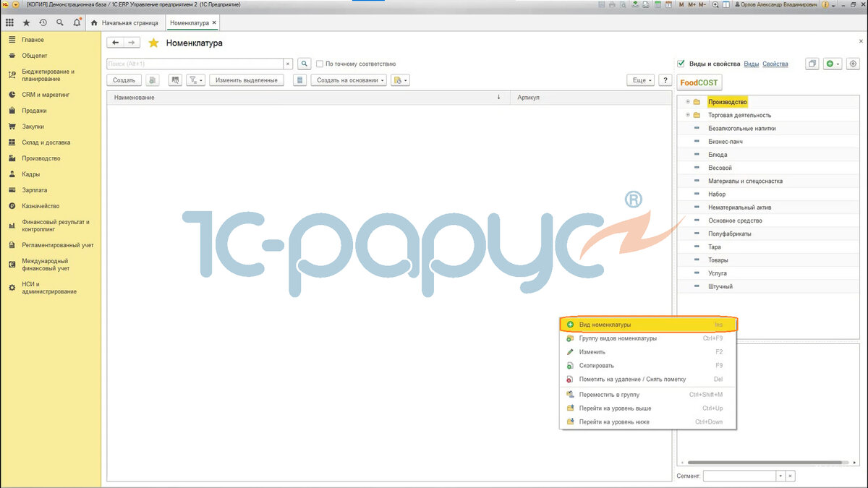Screen dimensions: 868x488
Task: Click Изменить выделенные button
Action: tap(246, 80)
